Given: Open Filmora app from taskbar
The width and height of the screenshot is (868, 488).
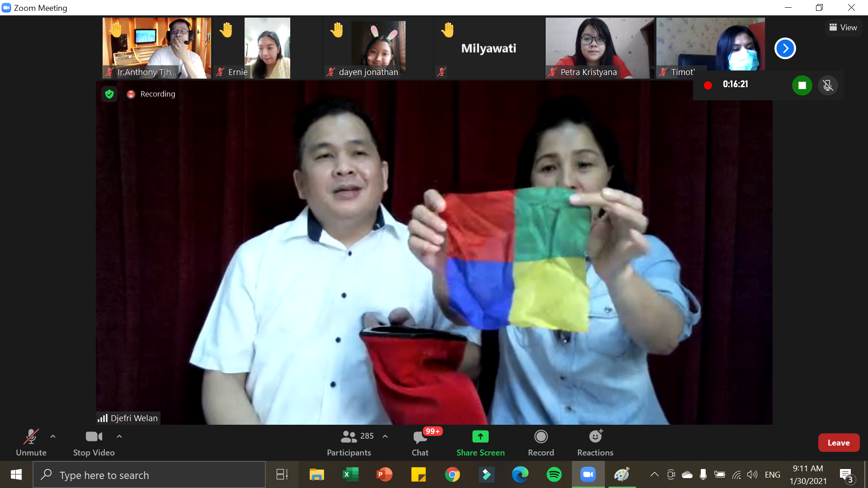Looking at the screenshot, I should point(486,474).
